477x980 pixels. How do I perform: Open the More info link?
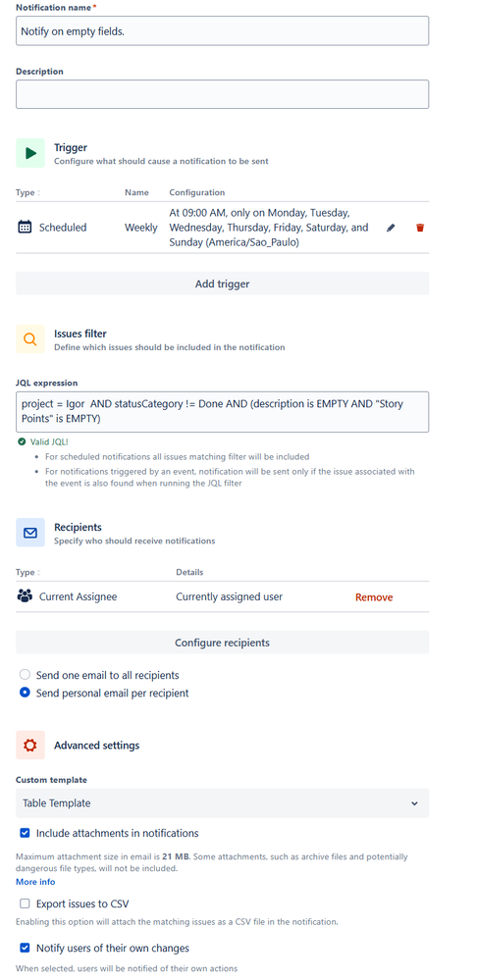[35, 882]
